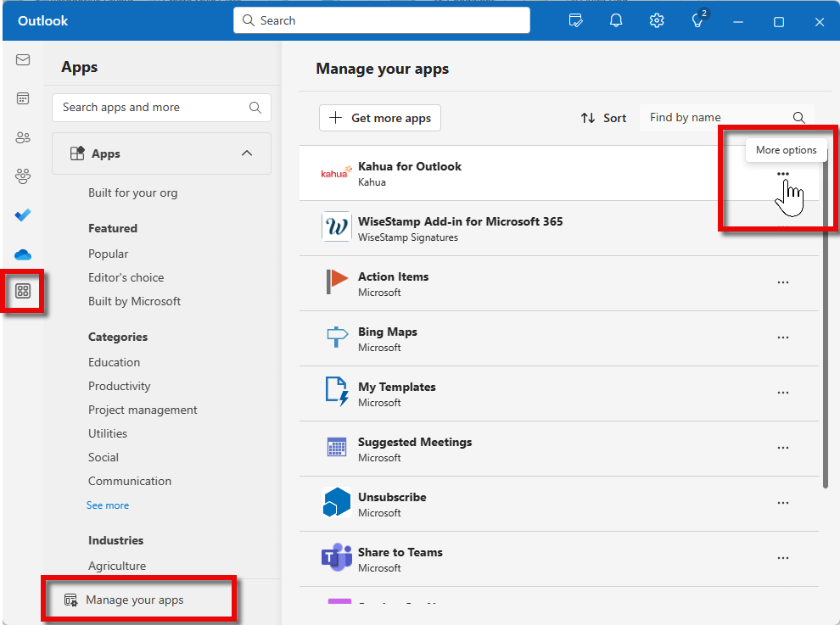
Task: Click the Get more apps button
Action: click(x=380, y=118)
